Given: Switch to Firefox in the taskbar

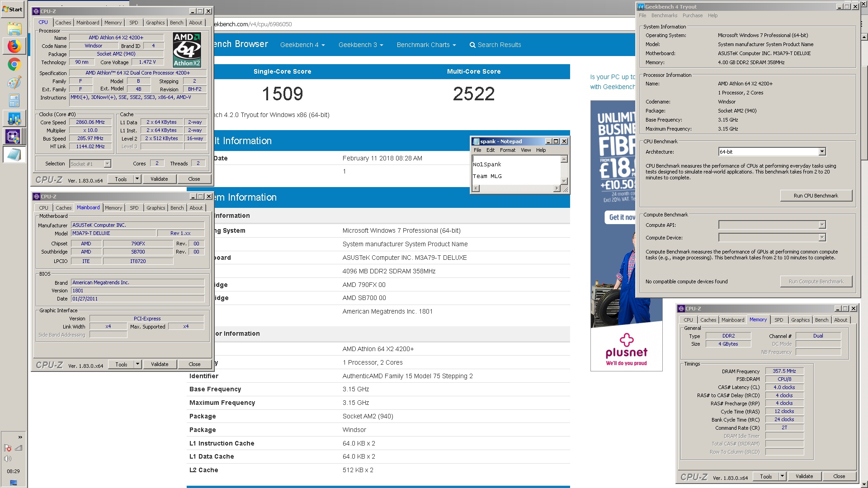Looking at the screenshot, I should coord(14,46).
